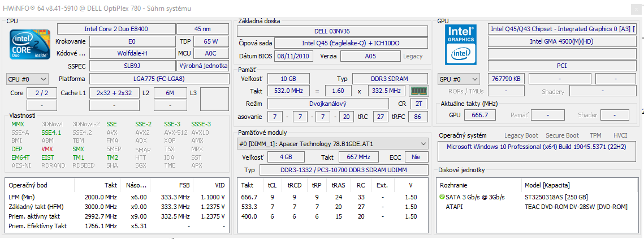Screen dimensions: 644x239
Task: Click the Priem. Efektívny Takt row
Action: (x=116, y=226)
